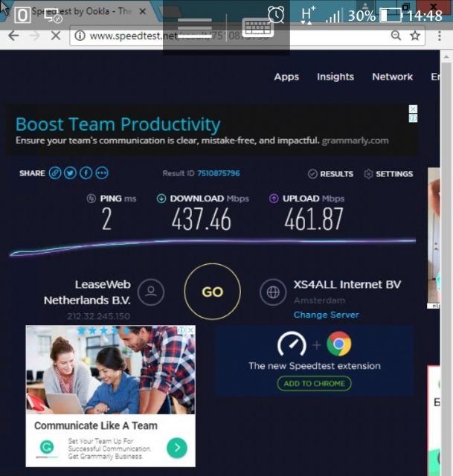Click the upload value 461.87
Viewport: 453px width, 476px height.
point(314,219)
